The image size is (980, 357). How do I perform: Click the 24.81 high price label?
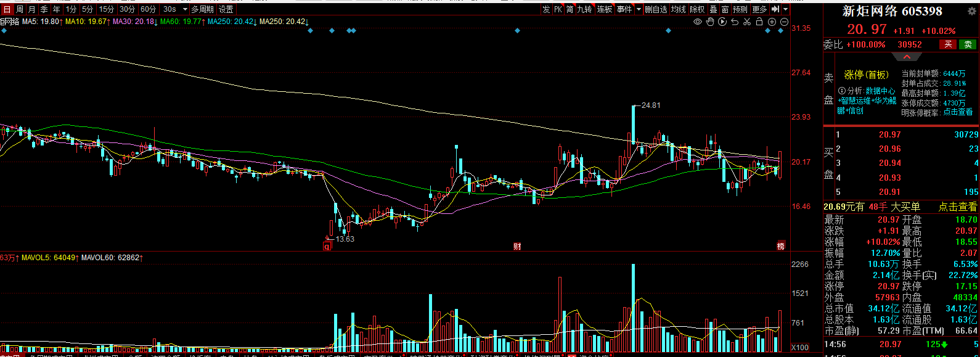pyautogui.click(x=651, y=105)
